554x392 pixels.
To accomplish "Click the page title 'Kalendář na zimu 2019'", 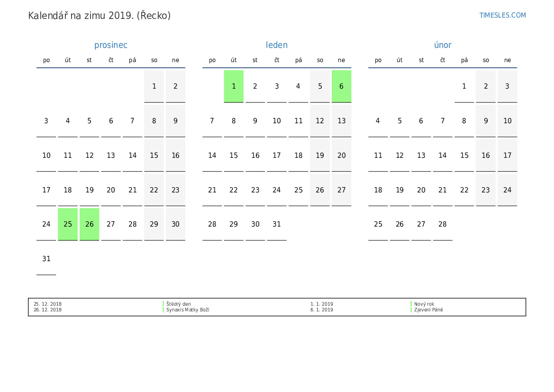I will point(99,16).
